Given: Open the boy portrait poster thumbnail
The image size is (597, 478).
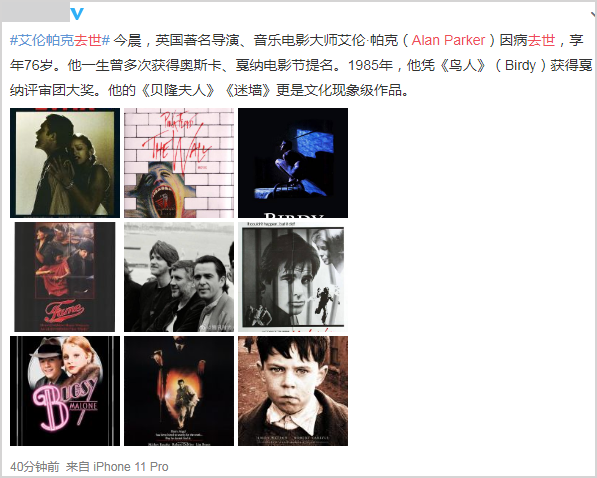Looking at the screenshot, I should (293, 391).
